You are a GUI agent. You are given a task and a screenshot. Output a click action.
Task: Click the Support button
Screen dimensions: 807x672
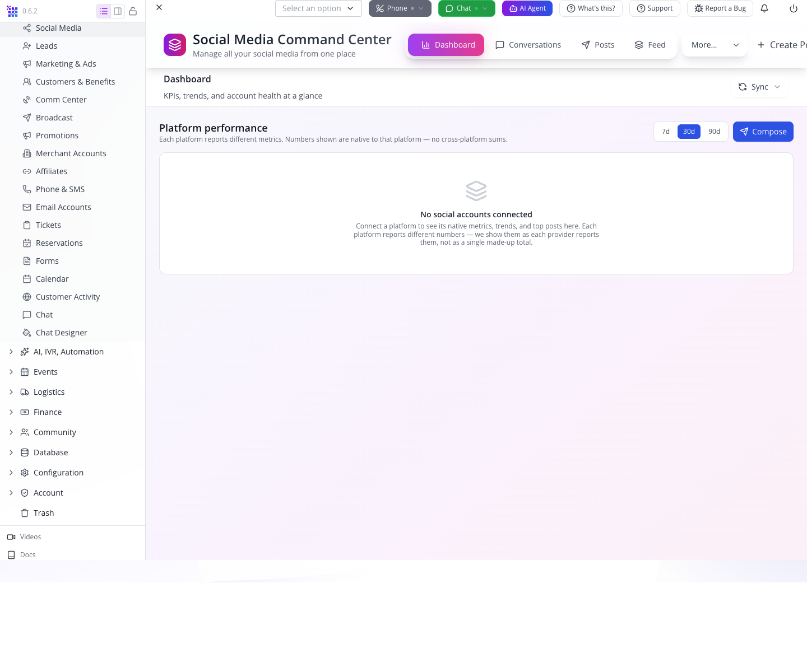point(655,8)
